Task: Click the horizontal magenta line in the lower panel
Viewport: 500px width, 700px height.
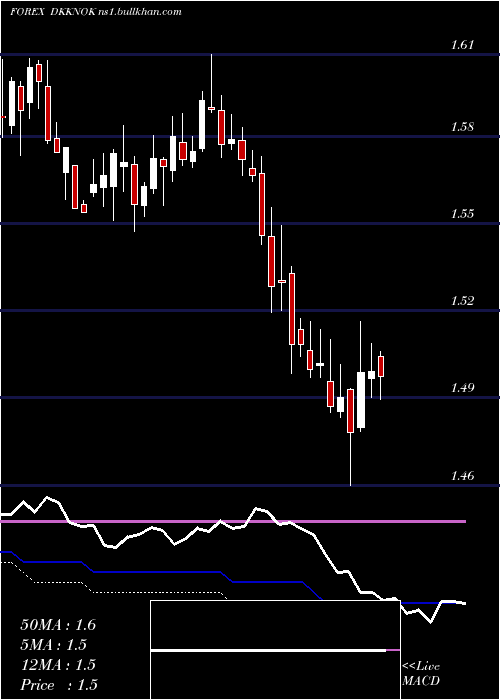Action: (233, 521)
